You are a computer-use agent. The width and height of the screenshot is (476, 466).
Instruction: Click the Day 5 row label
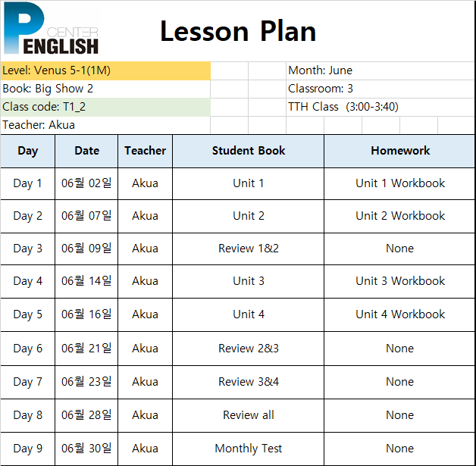(x=27, y=314)
